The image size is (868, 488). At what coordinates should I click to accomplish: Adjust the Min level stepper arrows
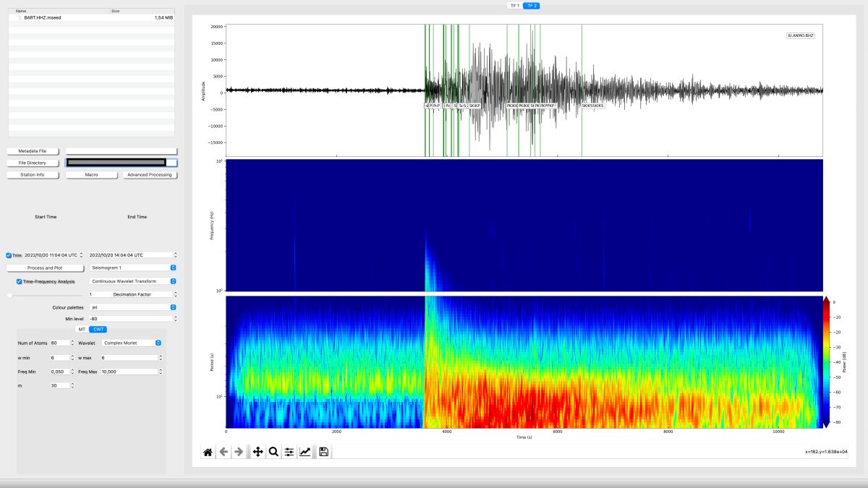(x=175, y=319)
